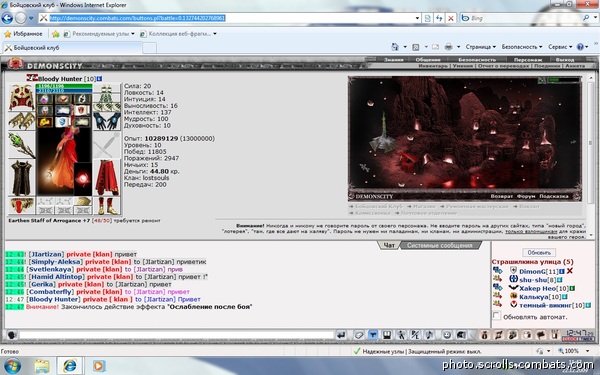This screenshot has width=600, height=375.
Task: Click the Earthen Staff weapon slot
Action: 21,145
